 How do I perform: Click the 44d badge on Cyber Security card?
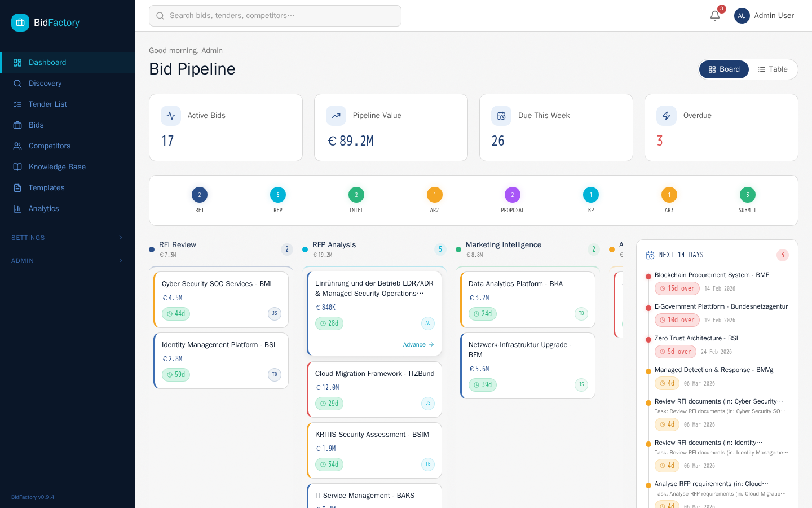(176, 314)
